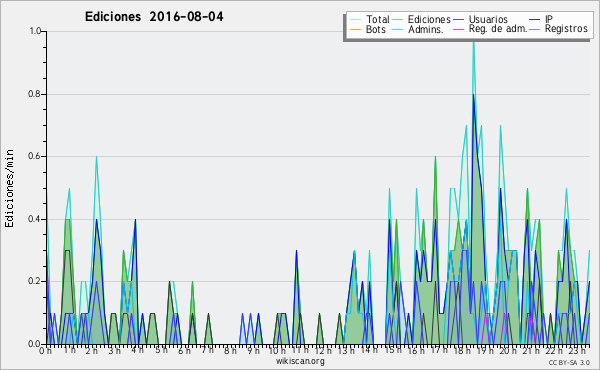Click the Registros legend line marker
The image size is (600, 370).
535,29
